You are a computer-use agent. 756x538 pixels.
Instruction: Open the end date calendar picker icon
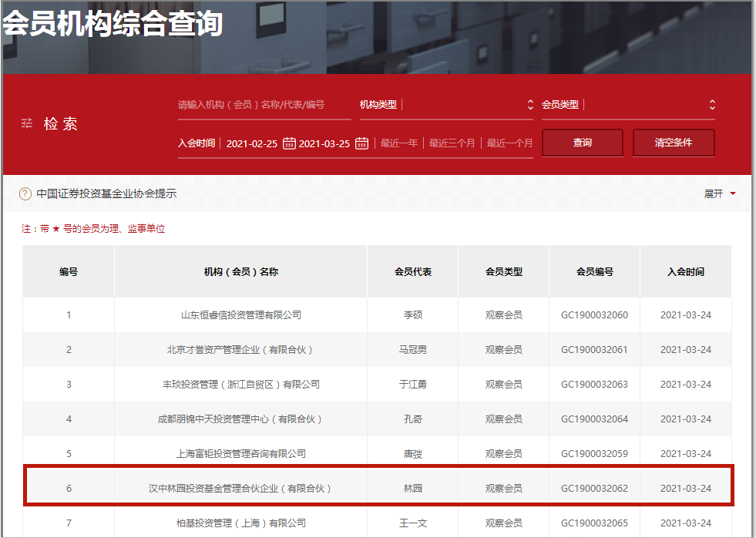click(362, 143)
